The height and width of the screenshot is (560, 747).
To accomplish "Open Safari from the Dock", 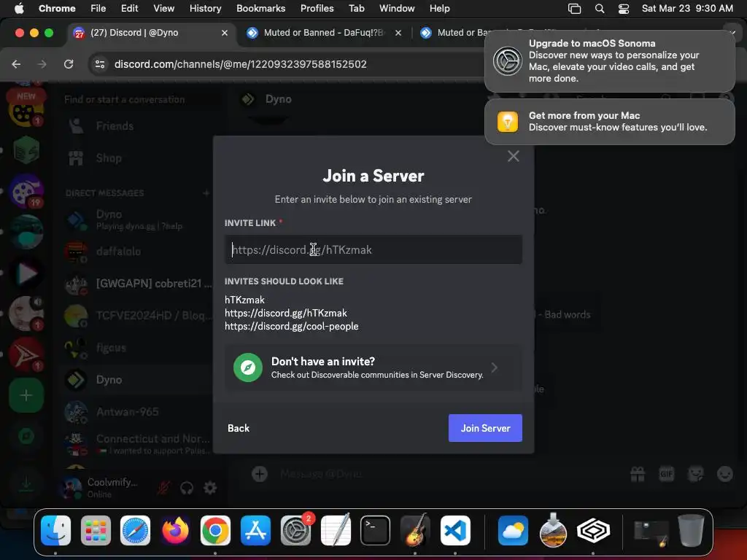I will tap(135, 531).
